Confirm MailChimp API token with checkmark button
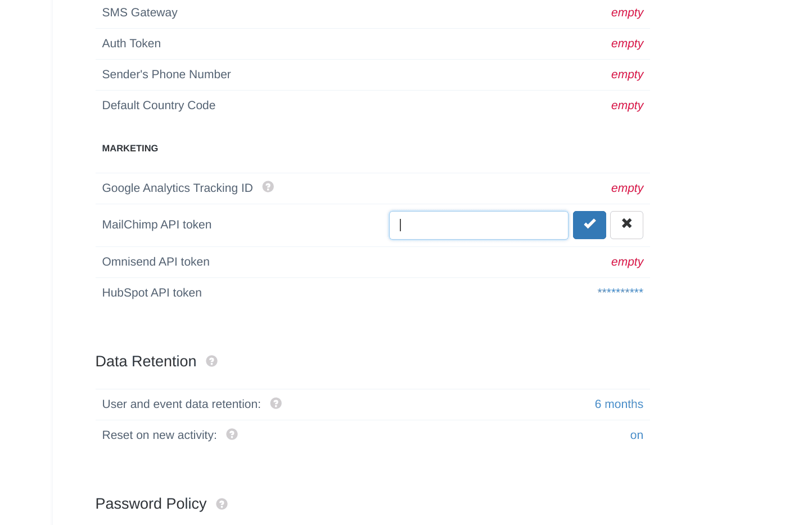This screenshot has height=525, width=812. click(589, 225)
